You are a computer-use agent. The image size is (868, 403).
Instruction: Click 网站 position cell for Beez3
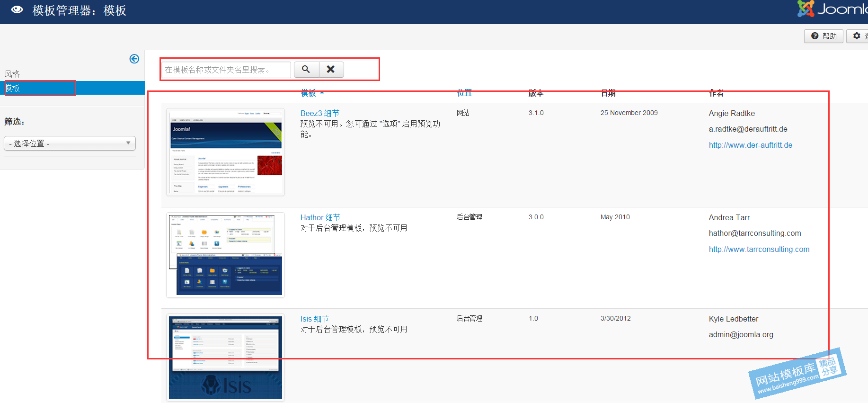[x=463, y=113]
